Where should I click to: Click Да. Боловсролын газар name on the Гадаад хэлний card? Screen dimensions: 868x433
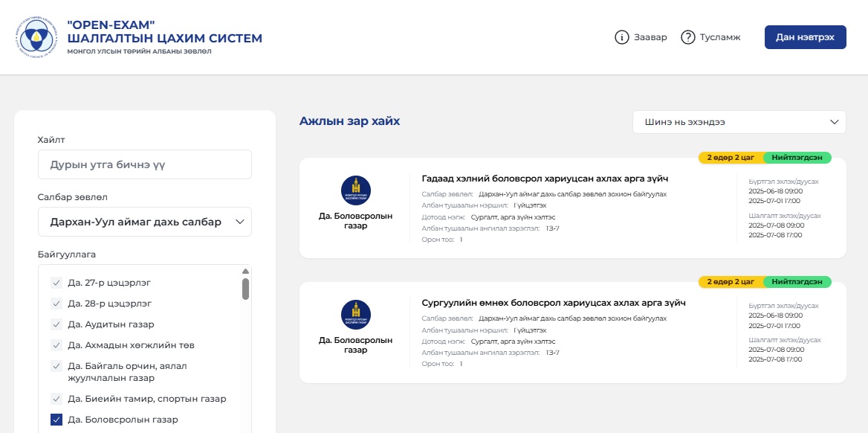(355, 221)
